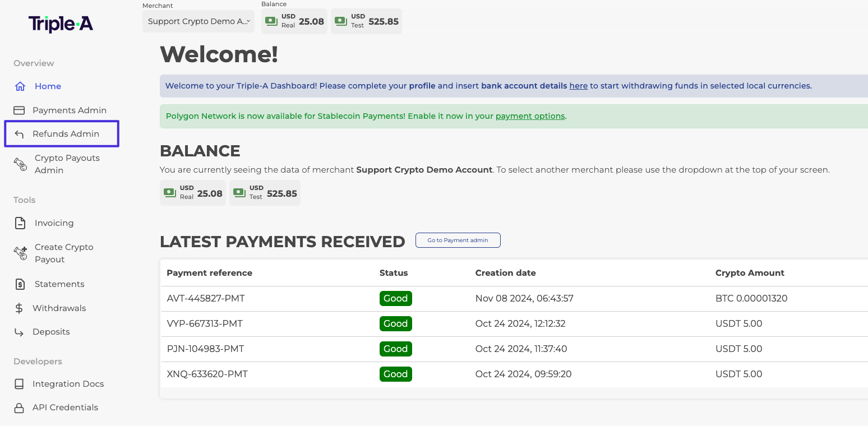Screen dimensions: 868x426
Task: Click the Balance section Real 25.08 badge
Action: [193, 193]
